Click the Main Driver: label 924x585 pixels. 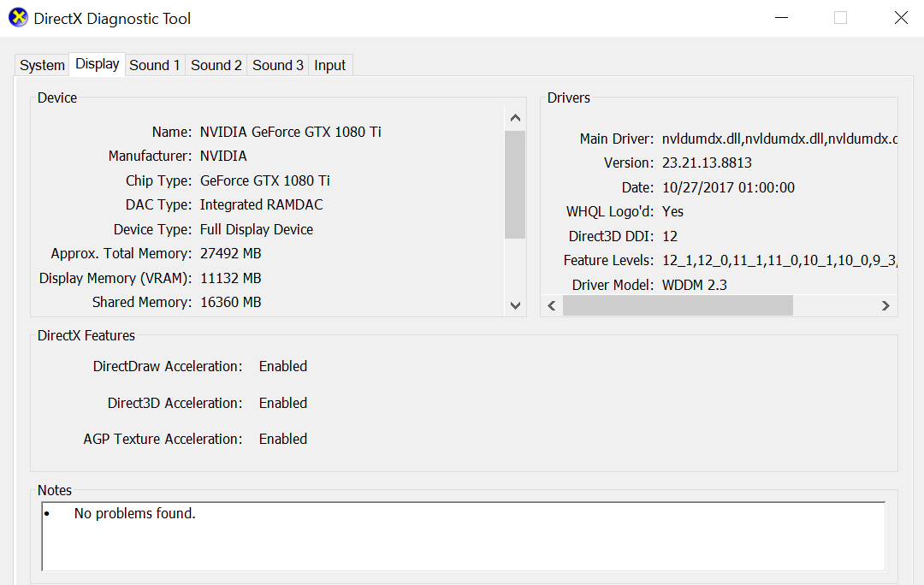[x=616, y=139]
